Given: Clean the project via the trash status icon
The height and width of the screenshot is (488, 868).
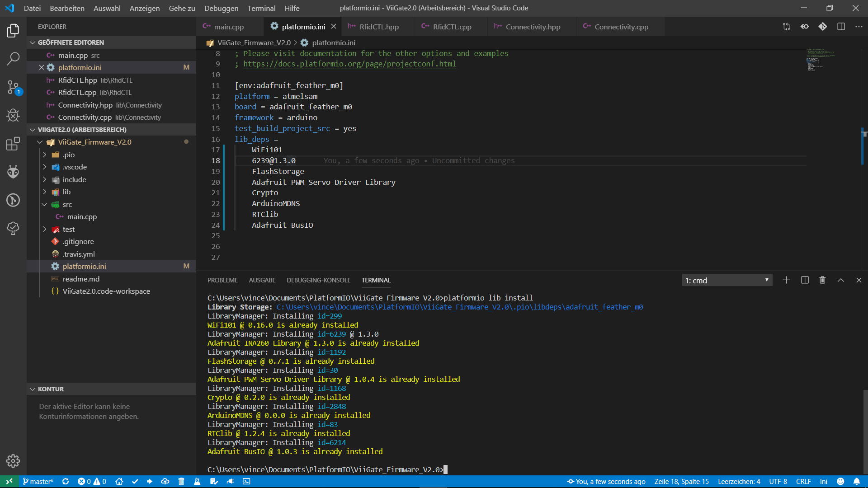Looking at the screenshot, I should pos(181,481).
